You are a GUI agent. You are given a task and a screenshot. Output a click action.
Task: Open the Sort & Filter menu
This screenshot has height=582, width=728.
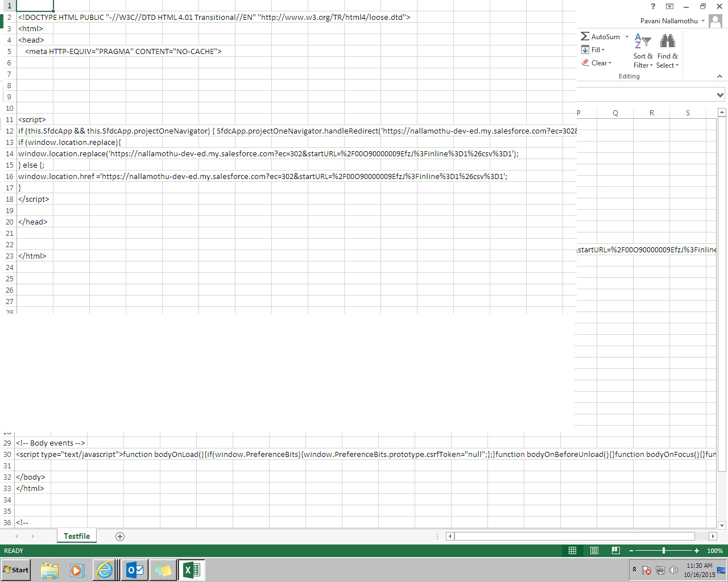point(643,51)
